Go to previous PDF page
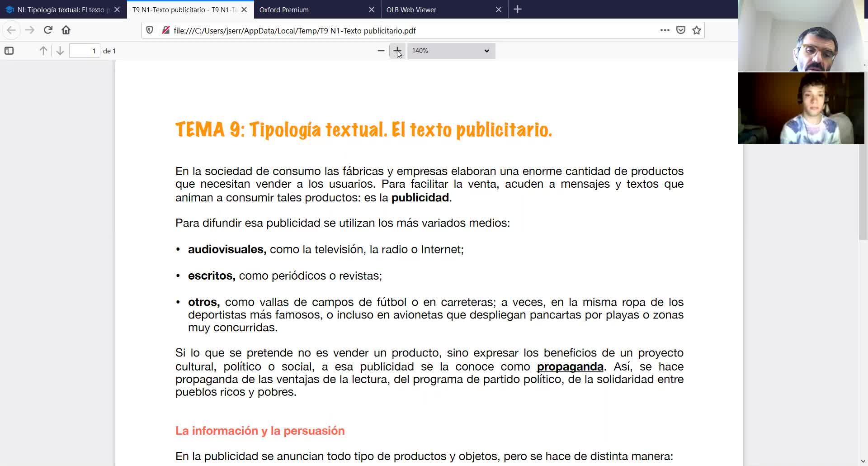Viewport: 868px width, 466px height. click(43, 51)
